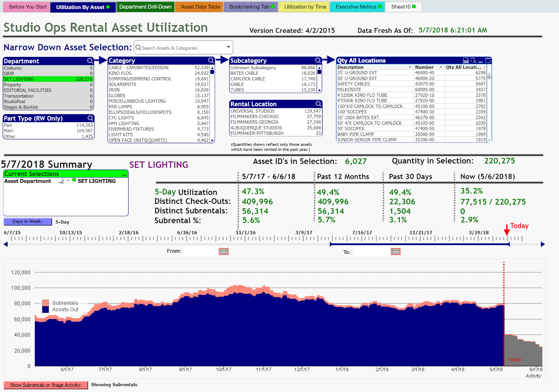The image size is (559, 392).
Task: Open Asset Department selection dropdown arrow
Action: (x=68, y=180)
